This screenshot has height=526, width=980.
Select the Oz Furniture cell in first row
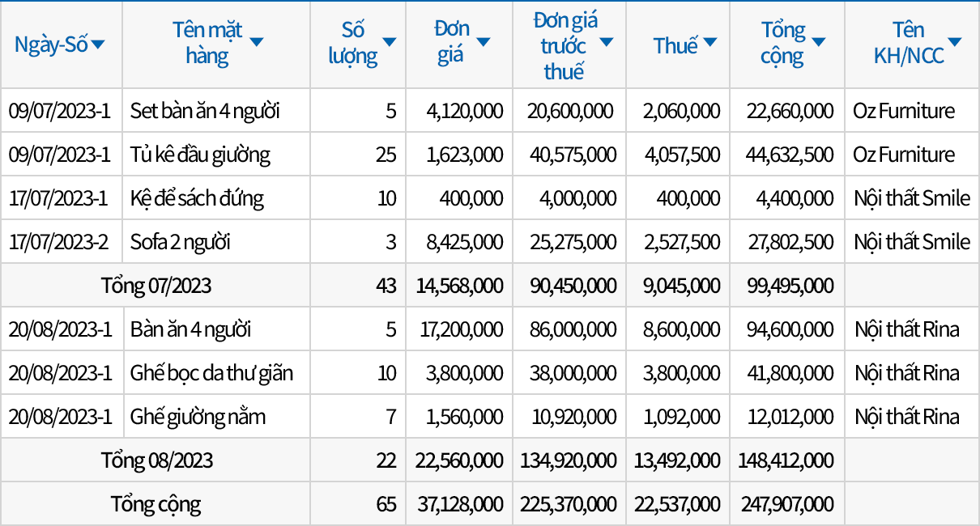point(903,111)
